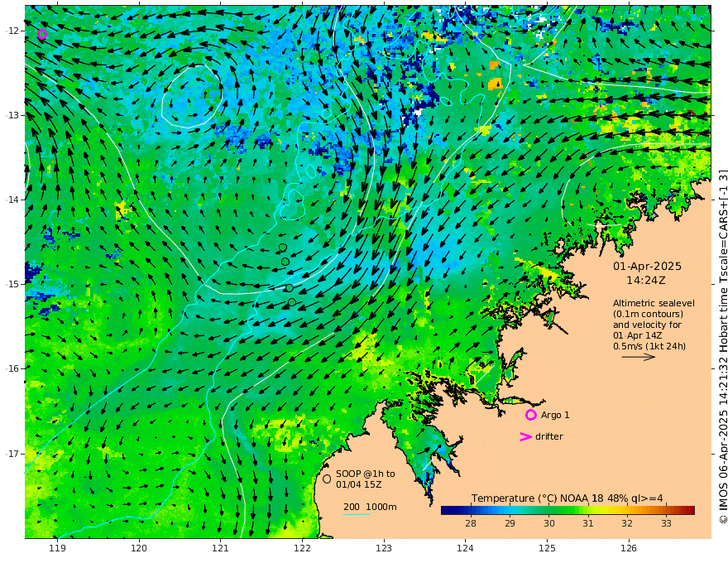This screenshot has width=728, height=563.
Task: Click the latitude axis label '-17'
Action: tap(12, 453)
